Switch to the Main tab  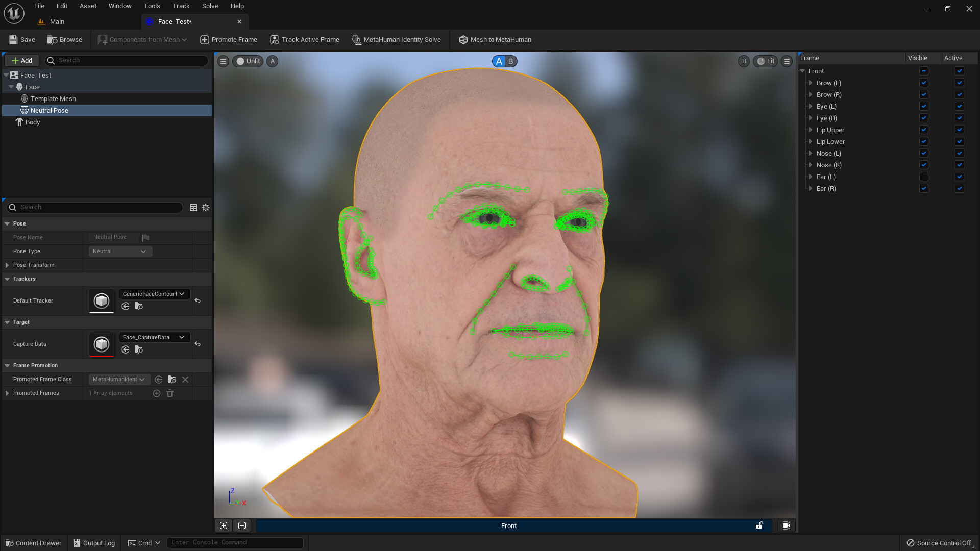tap(56, 21)
